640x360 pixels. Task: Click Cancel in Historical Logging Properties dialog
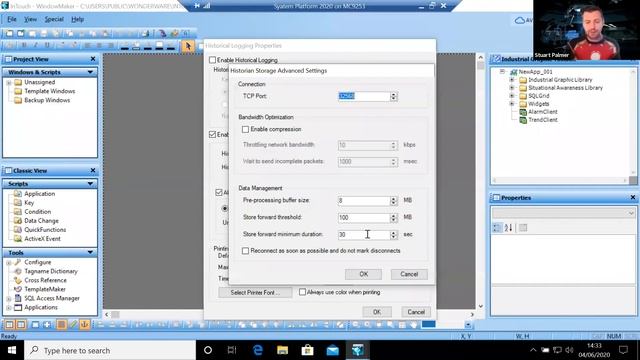[416, 312]
